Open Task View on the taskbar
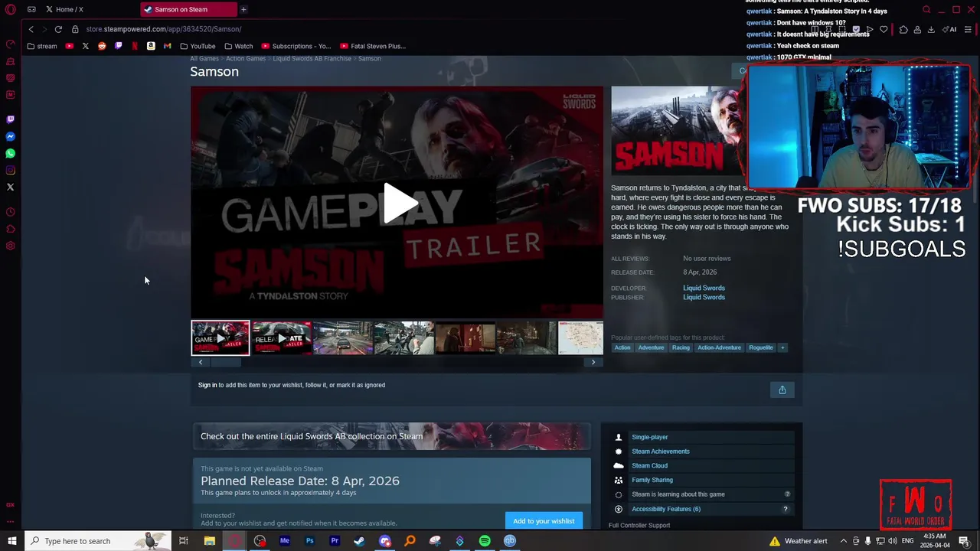 [184, 541]
